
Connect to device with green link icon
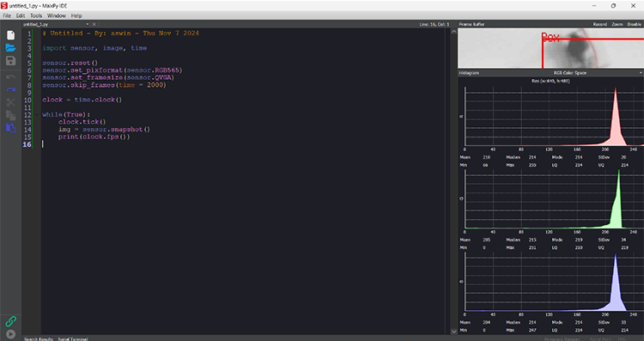10,321
